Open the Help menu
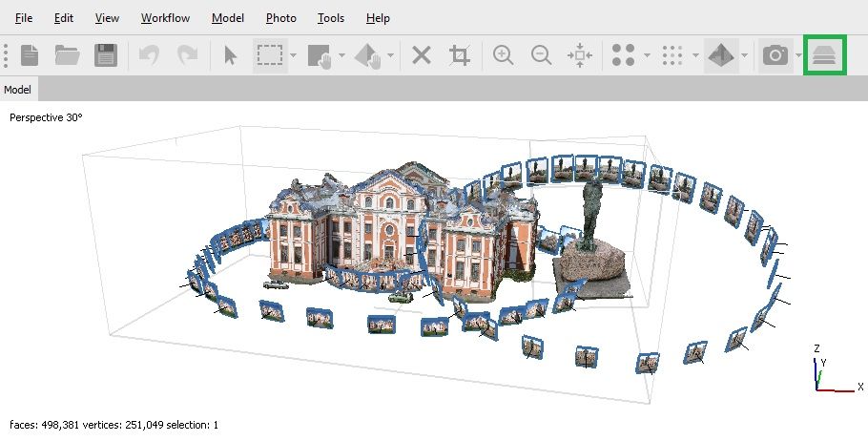Screen dimensions: 868x441 (x=378, y=18)
